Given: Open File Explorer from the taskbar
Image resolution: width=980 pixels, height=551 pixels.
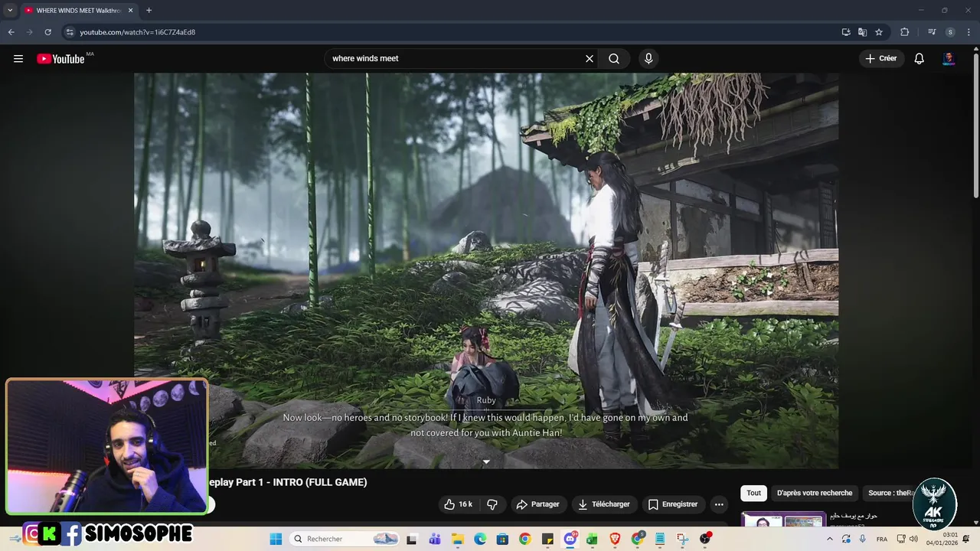Looking at the screenshot, I should click(457, 539).
